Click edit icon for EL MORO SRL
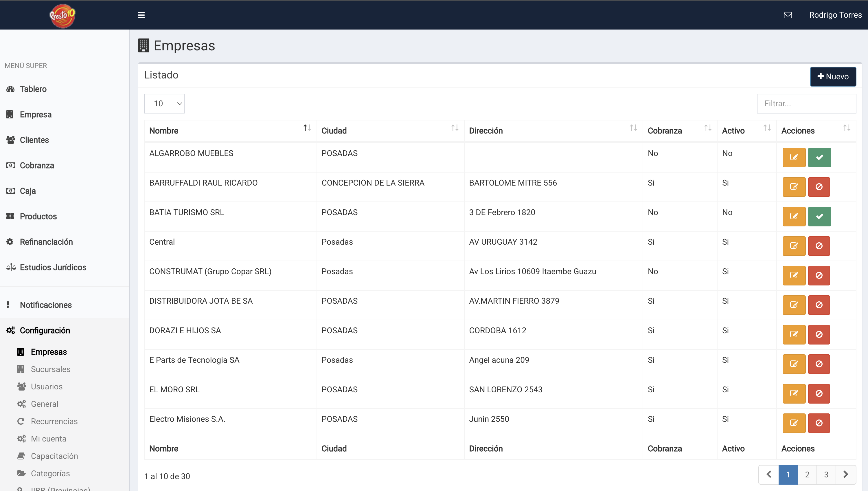Screen dimensions: 868x491 coord(794,393)
